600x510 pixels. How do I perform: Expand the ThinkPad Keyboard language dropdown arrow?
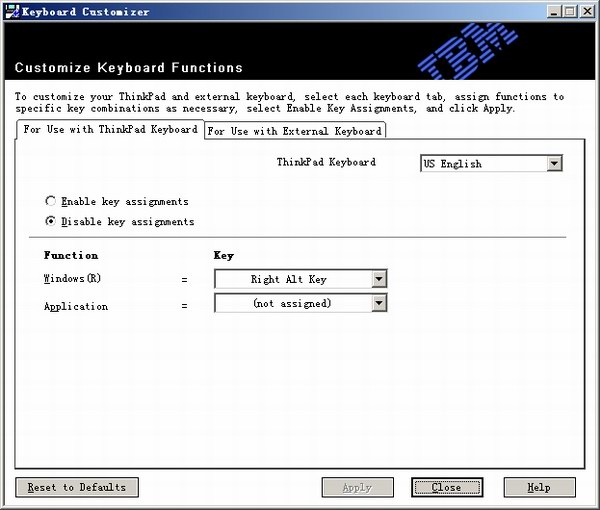554,163
